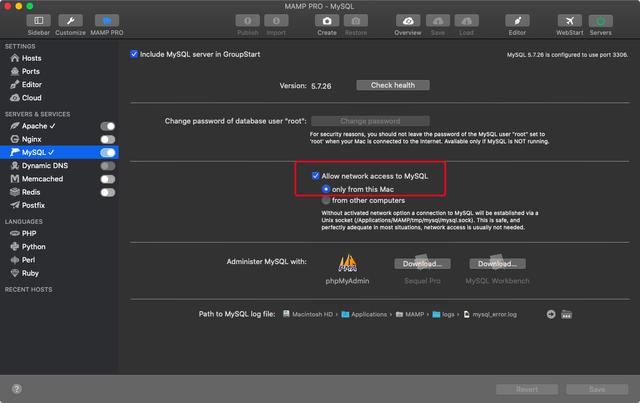Open Perl language settings

click(23, 260)
